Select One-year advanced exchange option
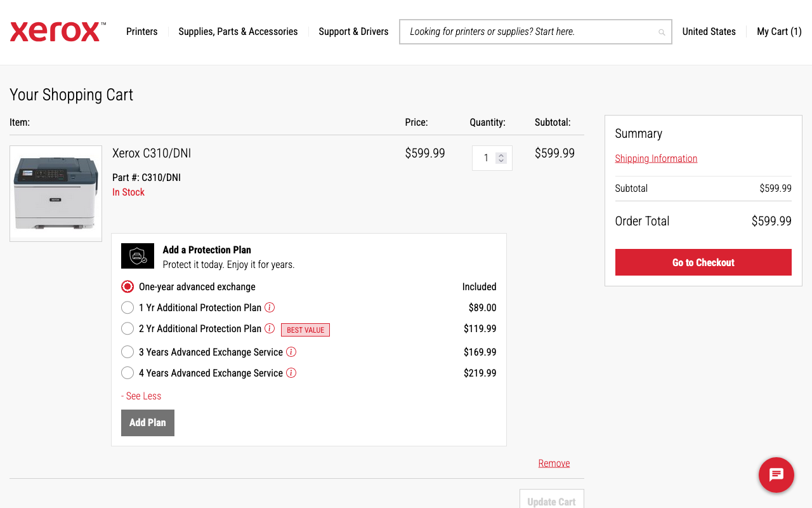 point(128,287)
